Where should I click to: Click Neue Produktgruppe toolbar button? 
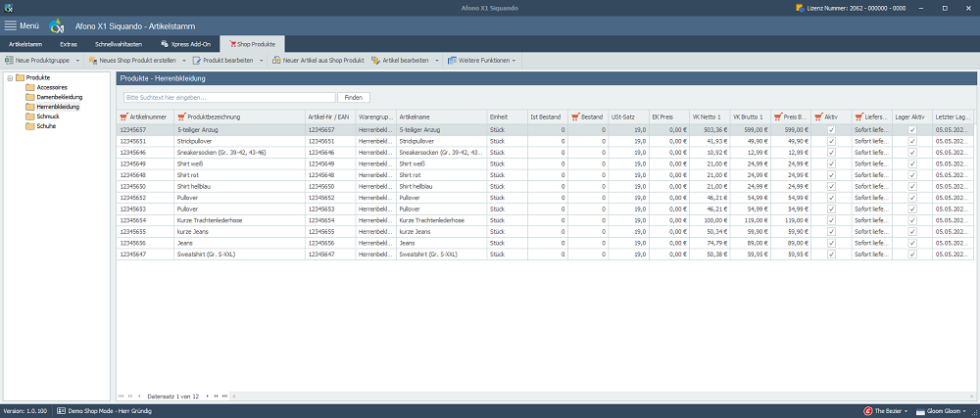pyautogui.click(x=38, y=61)
